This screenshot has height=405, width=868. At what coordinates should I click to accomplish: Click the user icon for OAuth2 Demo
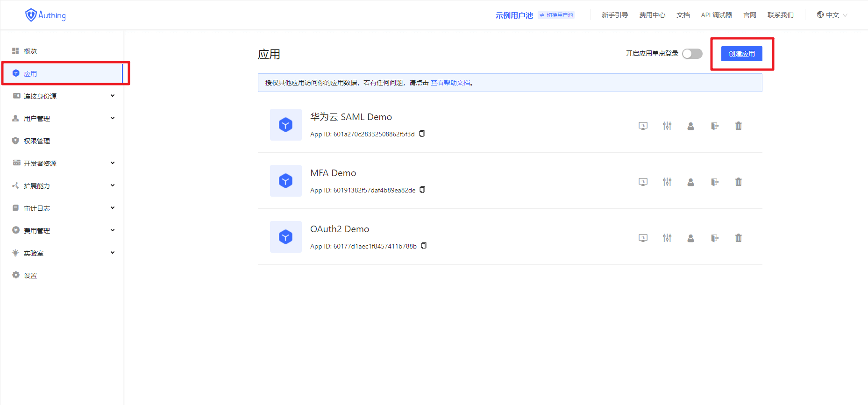(x=690, y=238)
